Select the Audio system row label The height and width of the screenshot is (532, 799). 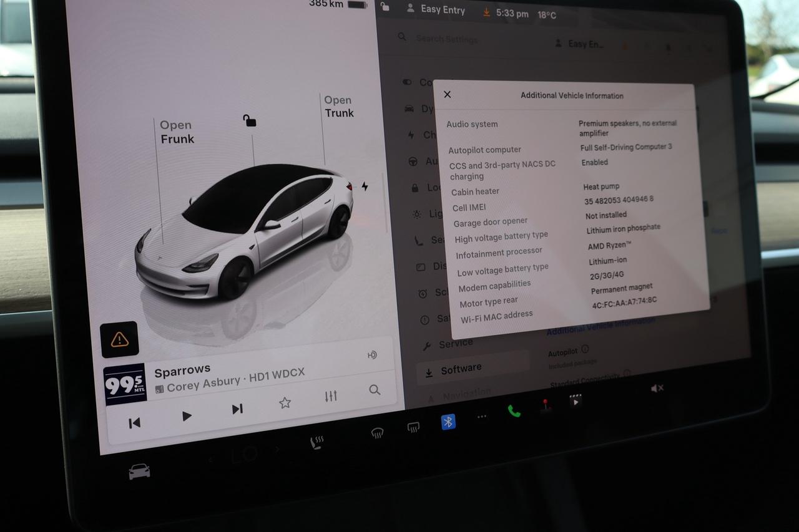pyautogui.click(x=472, y=124)
